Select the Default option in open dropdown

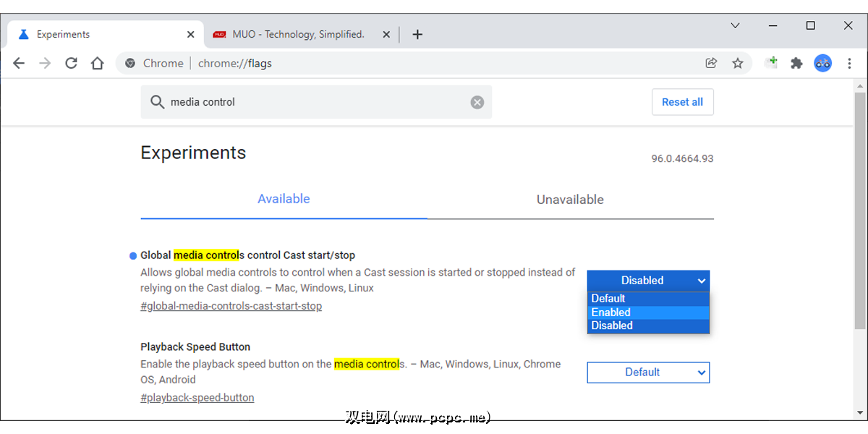coord(608,299)
